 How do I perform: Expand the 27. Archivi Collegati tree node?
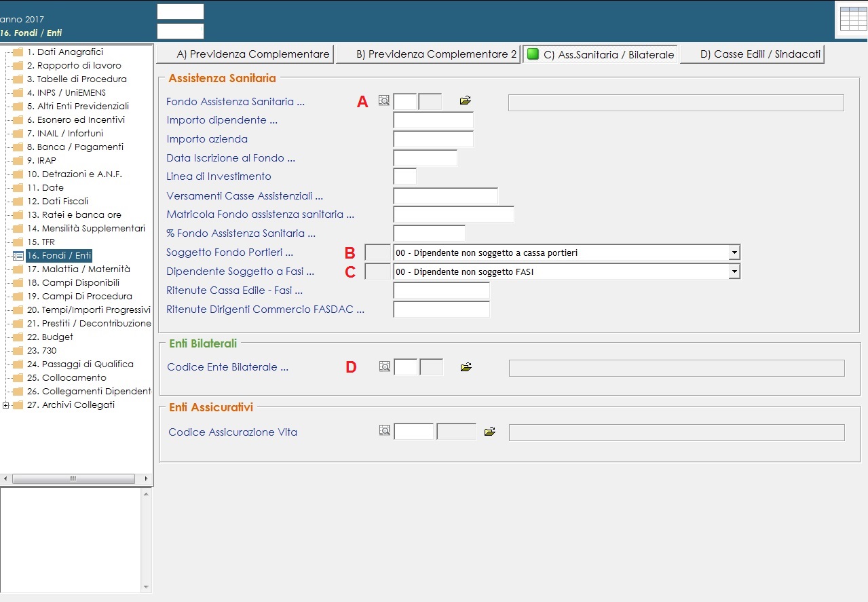(x=6, y=405)
